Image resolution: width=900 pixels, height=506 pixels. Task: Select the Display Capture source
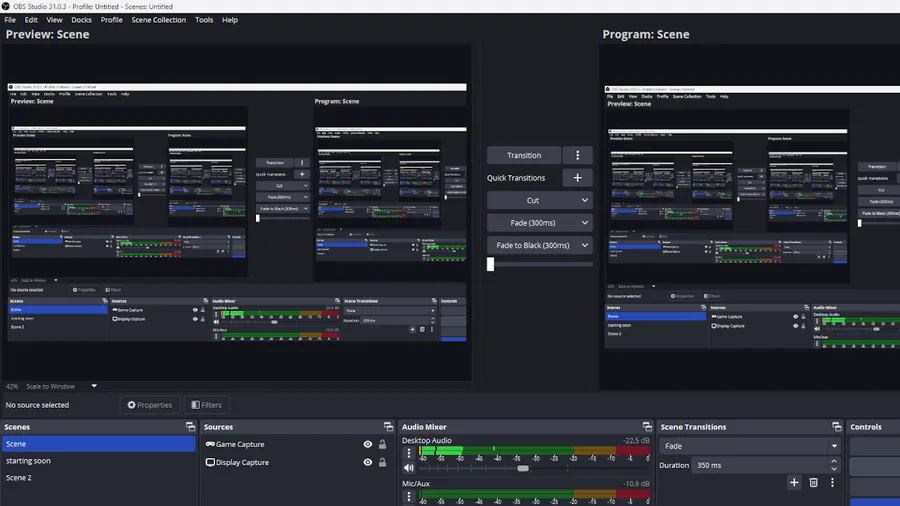(x=242, y=462)
